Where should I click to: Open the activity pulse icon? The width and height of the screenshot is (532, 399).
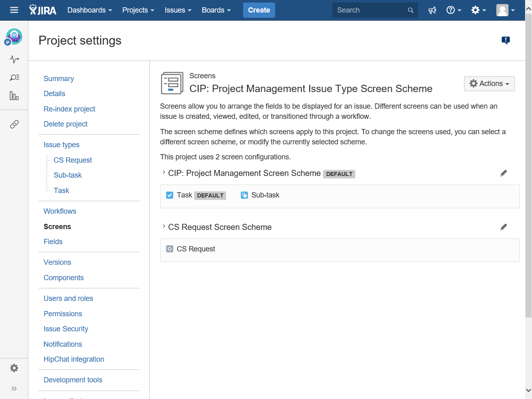pos(14,59)
